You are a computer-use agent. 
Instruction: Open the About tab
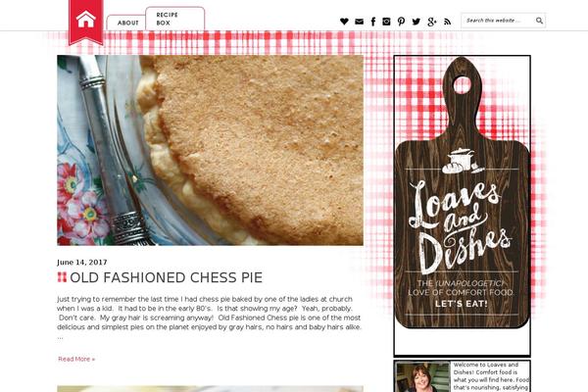127,23
